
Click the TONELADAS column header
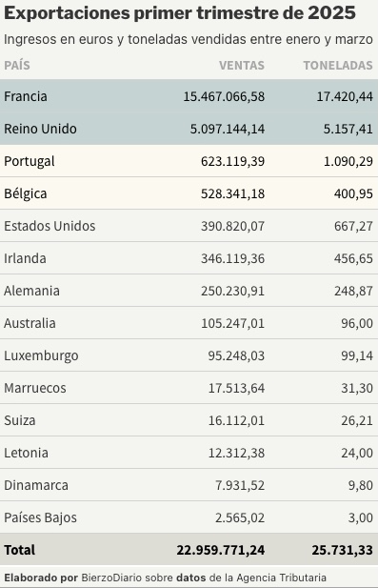[338, 65]
